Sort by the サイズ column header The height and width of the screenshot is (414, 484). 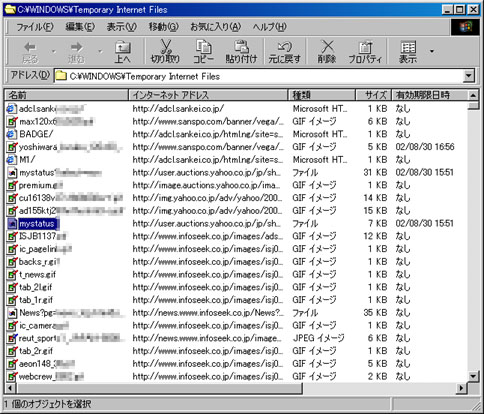(373, 95)
